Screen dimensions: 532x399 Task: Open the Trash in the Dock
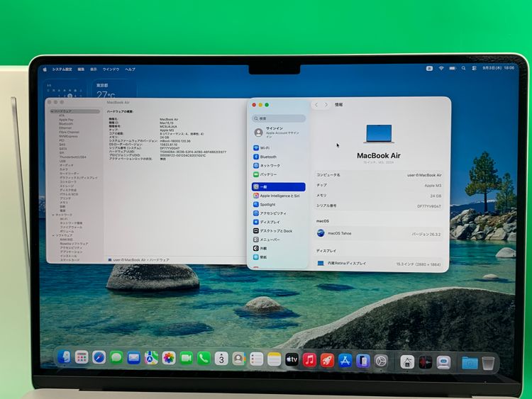point(488,364)
